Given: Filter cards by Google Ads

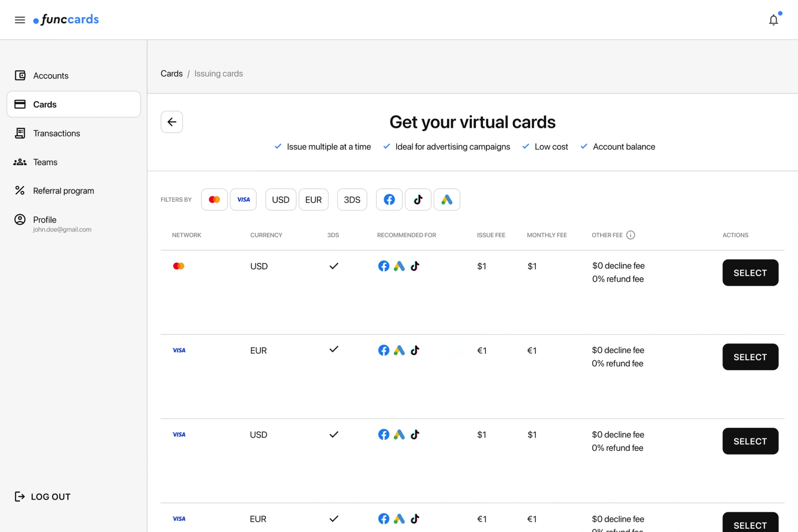Looking at the screenshot, I should [x=447, y=200].
